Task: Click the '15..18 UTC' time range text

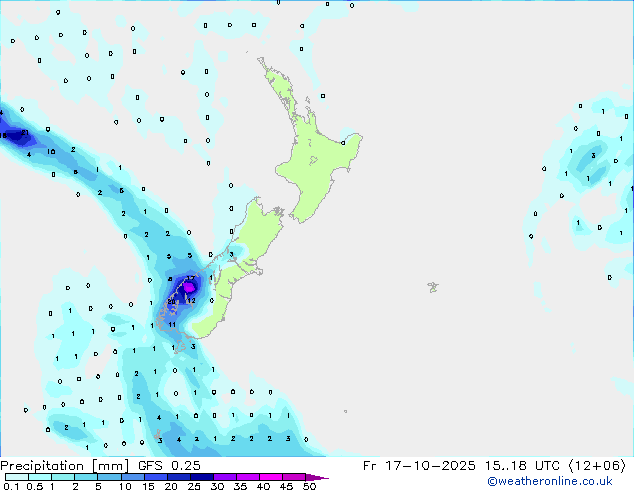Action: tap(523, 466)
